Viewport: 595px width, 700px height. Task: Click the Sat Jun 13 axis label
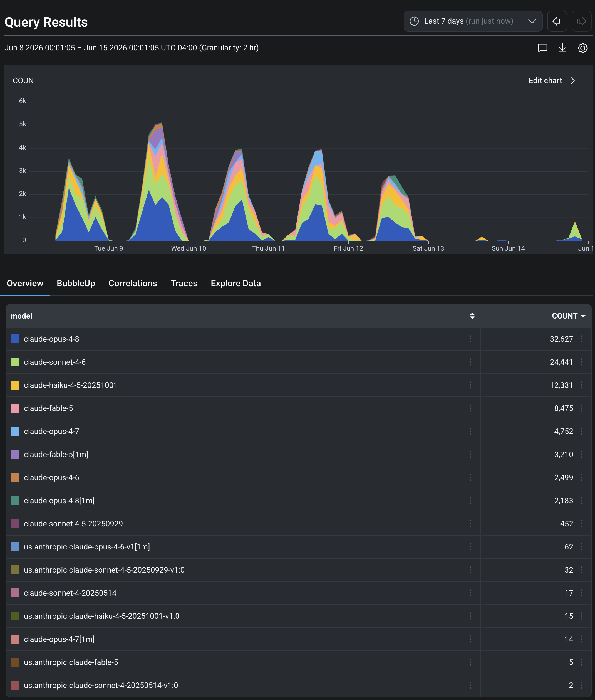pos(428,248)
